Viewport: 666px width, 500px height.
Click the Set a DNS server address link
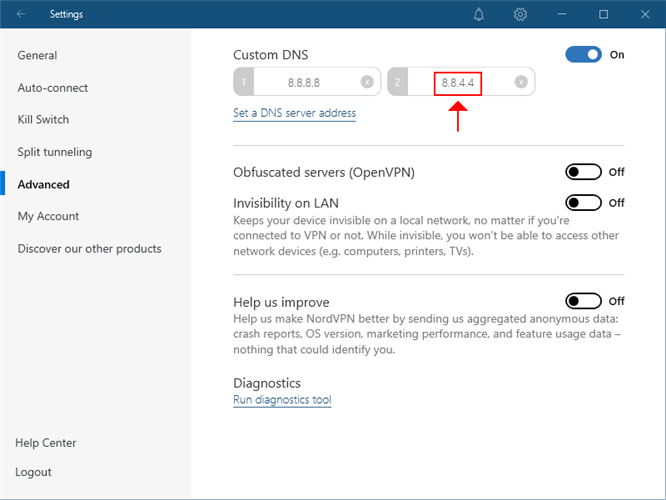pyautogui.click(x=294, y=114)
